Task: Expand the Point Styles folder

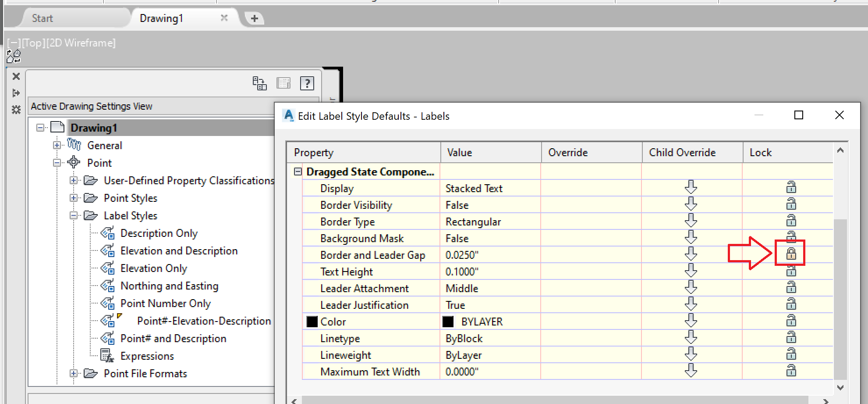Action: pos(74,198)
